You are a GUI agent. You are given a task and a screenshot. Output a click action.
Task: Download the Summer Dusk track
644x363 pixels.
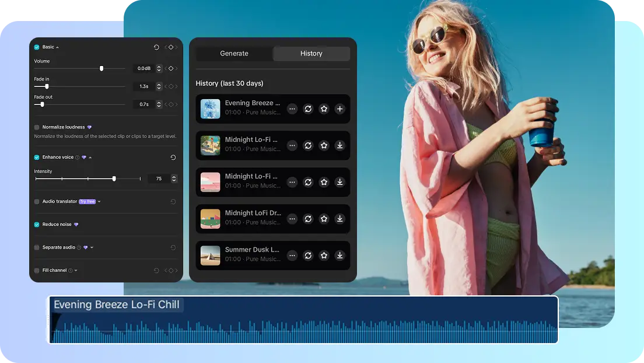tap(339, 256)
